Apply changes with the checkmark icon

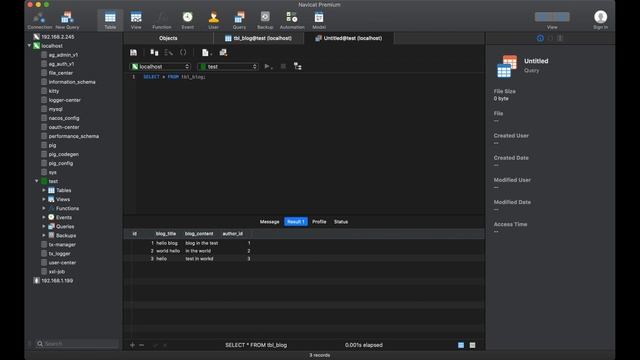[155, 345]
